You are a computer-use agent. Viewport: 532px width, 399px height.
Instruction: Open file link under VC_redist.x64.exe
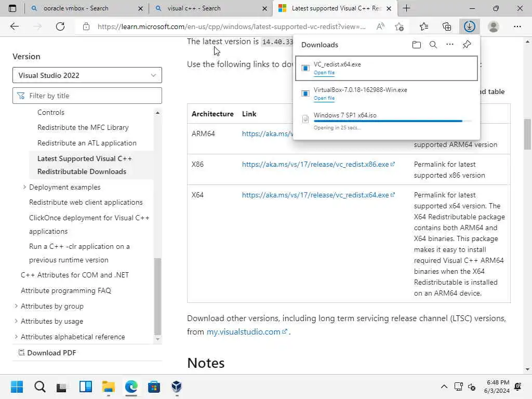coord(324,73)
